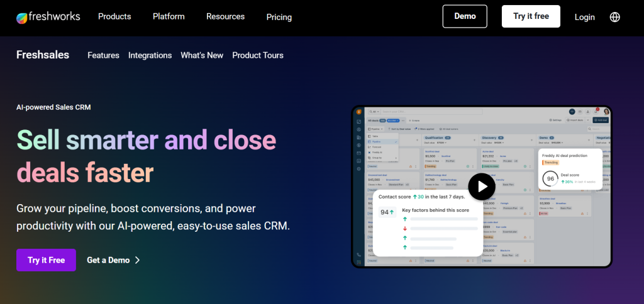Click the 2 filters applied indicator

click(x=425, y=129)
